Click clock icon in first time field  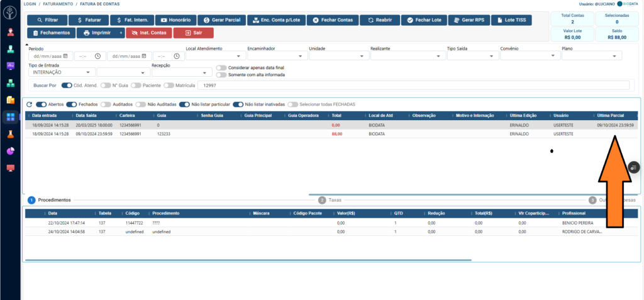(97, 56)
